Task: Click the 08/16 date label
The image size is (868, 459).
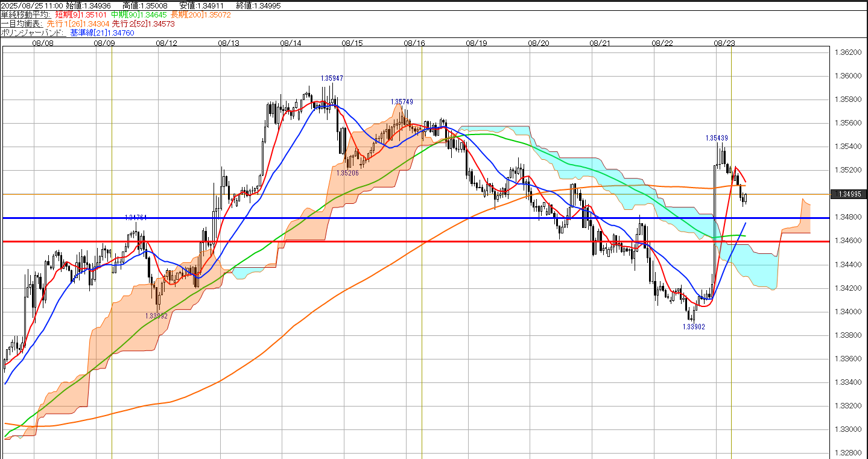Action: [414, 43]
